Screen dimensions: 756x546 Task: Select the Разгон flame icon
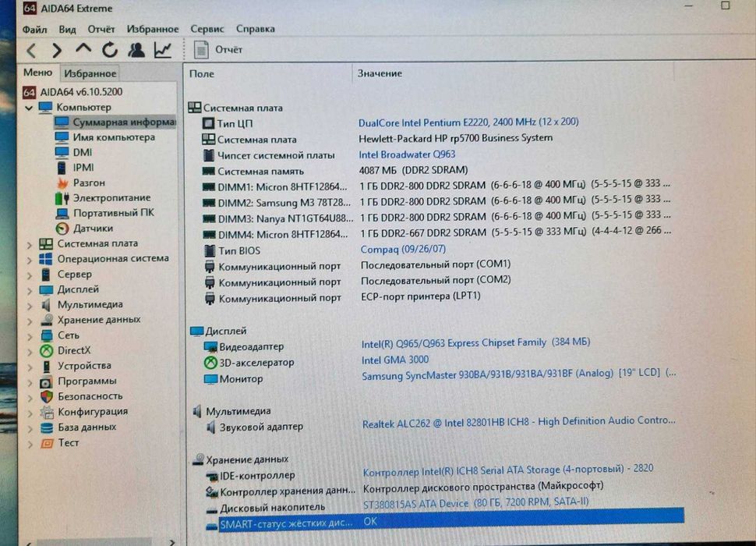point(62,183)
